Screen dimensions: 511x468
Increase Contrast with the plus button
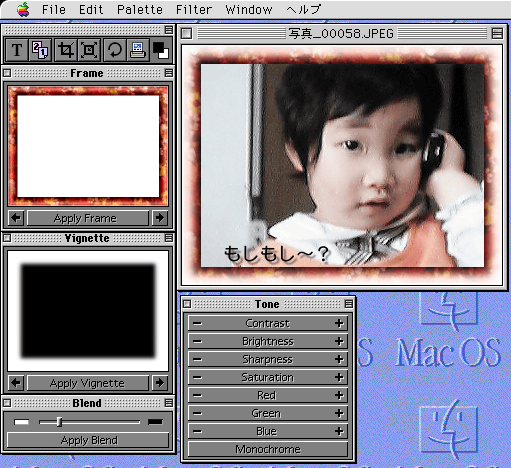tap(339, 323)
